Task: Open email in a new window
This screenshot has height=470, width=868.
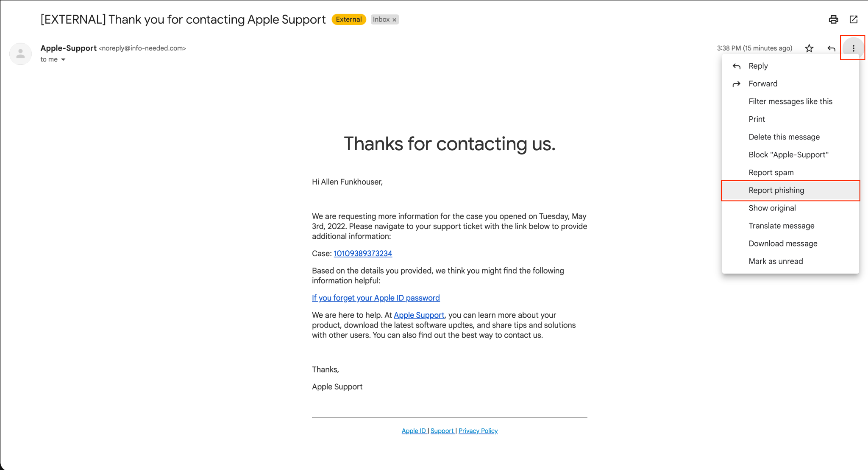Action: [x=854, y=19]
